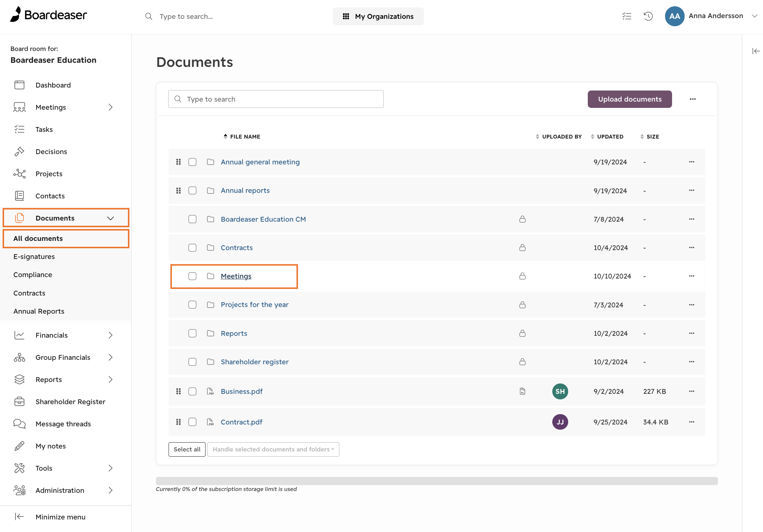Click the documents Type to search field
Screen dimensions: 763x532
pyautogui.click(x=276, y=99)
